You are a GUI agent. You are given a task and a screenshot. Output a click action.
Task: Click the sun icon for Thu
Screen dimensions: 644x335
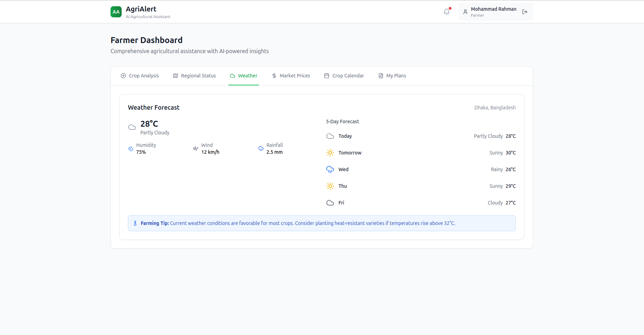coord(330,186)
